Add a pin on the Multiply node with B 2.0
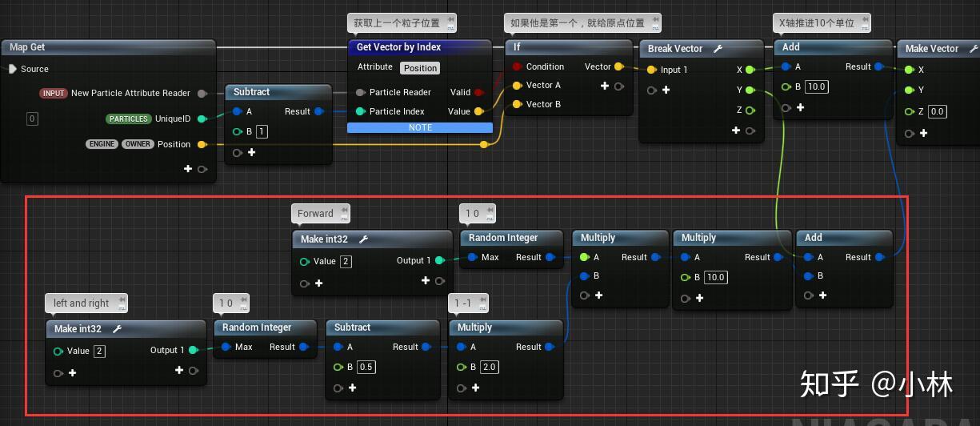The height and width of the screenshot is (426, 980). pos(475,388)
